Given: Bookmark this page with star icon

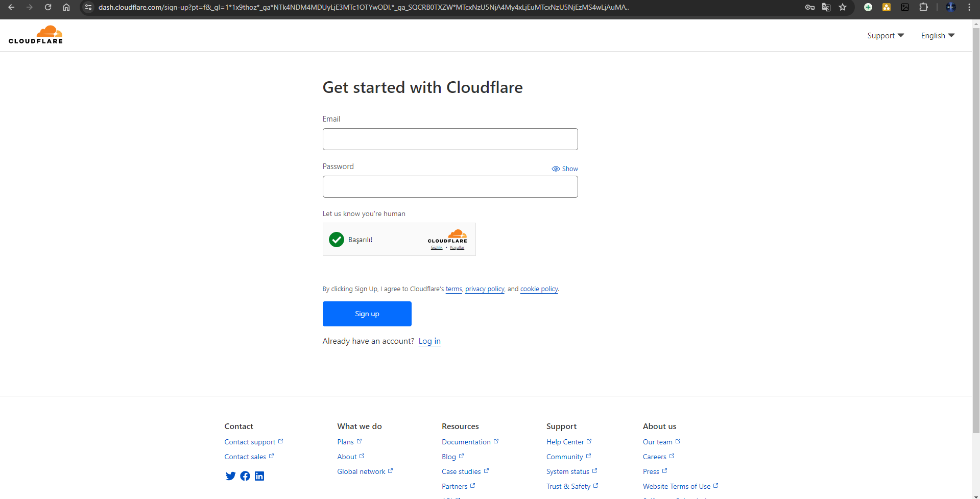Looking at the screenshot, I should coord(843,7).
